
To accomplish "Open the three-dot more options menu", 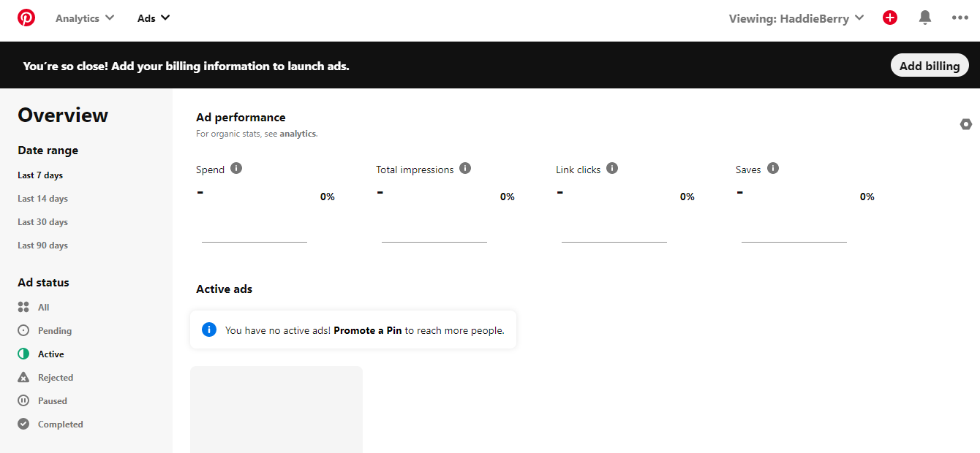I will click(960, 18).
